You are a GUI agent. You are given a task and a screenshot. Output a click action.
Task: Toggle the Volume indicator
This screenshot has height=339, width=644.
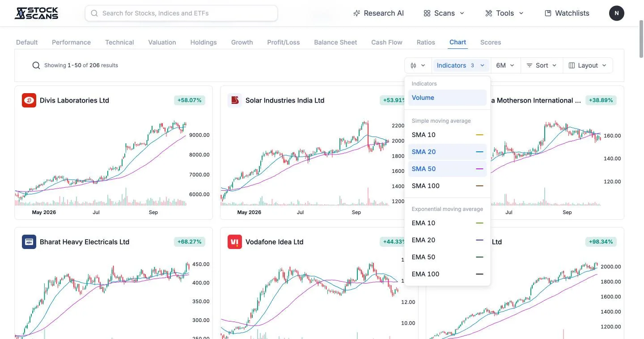447,98
